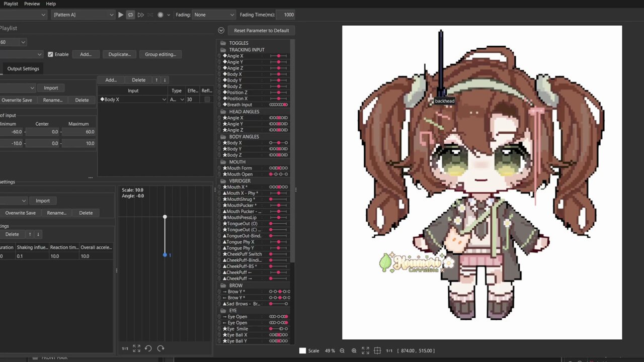
Task: Fit pendulum view with expand-arrows icon
Action: pyautogui.click(x=136, y=348)
